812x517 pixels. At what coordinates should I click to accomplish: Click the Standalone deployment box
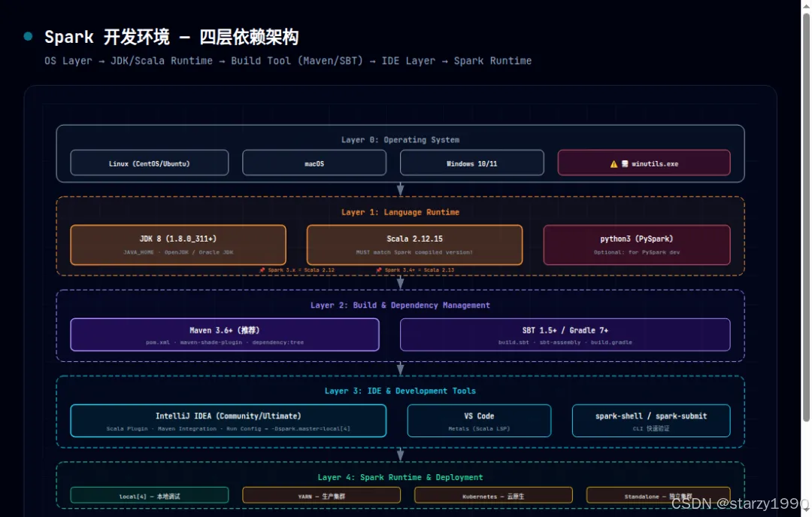tap(658, 495)
